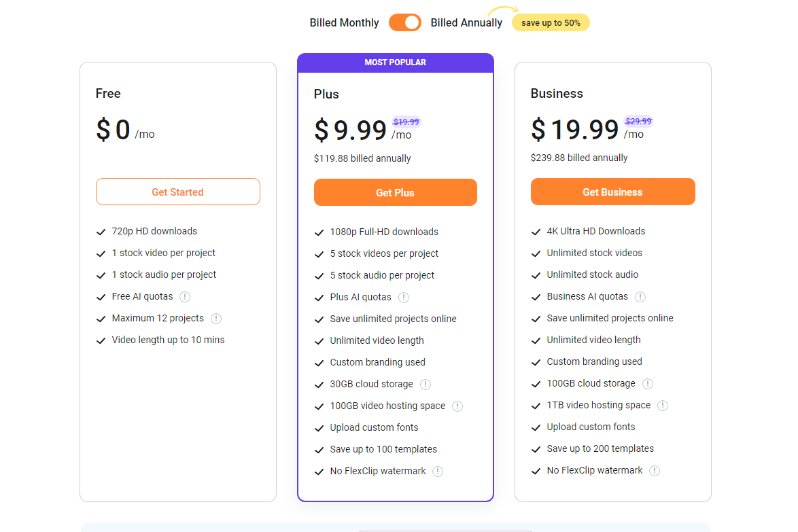The image size is (798, 532).
Task: Click the Business AI quotas info icon
Action: 640,296
